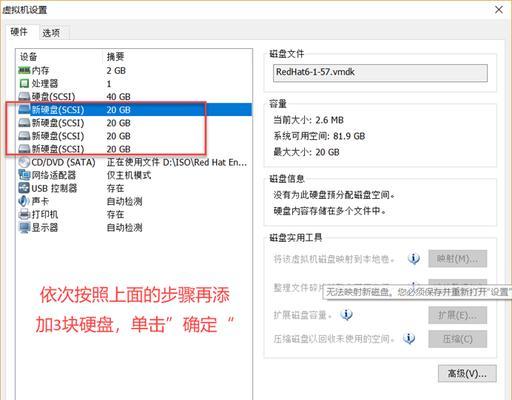The width and height of the screenshot is (512, 400).
Task: Click the USB controller (USB 控制器) icon
Action: (24, 188)
